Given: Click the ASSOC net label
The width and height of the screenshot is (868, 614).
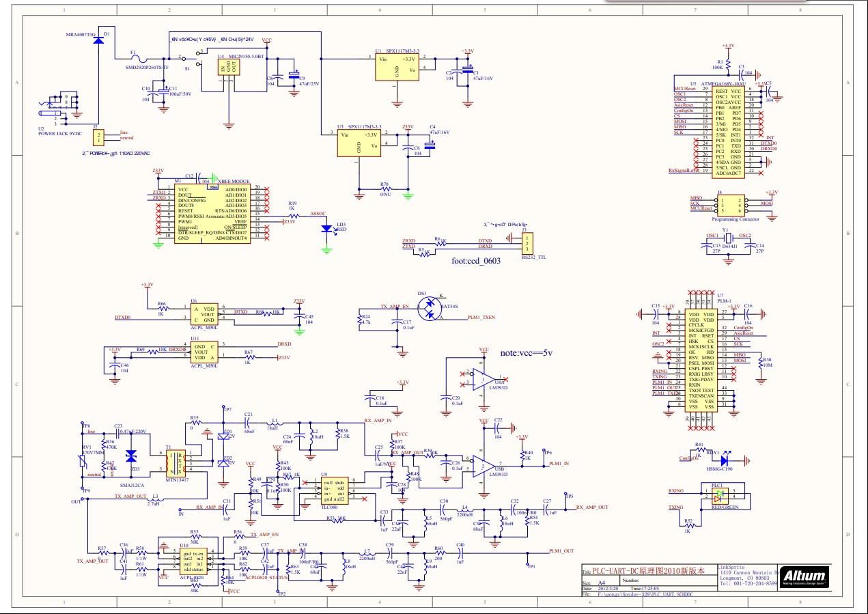Looking at the screenshot, I should [x=318, y=214].
